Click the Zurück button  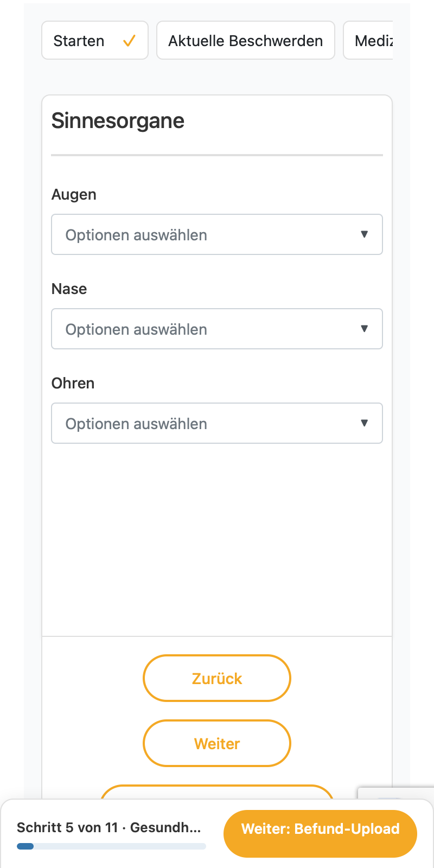217,678
